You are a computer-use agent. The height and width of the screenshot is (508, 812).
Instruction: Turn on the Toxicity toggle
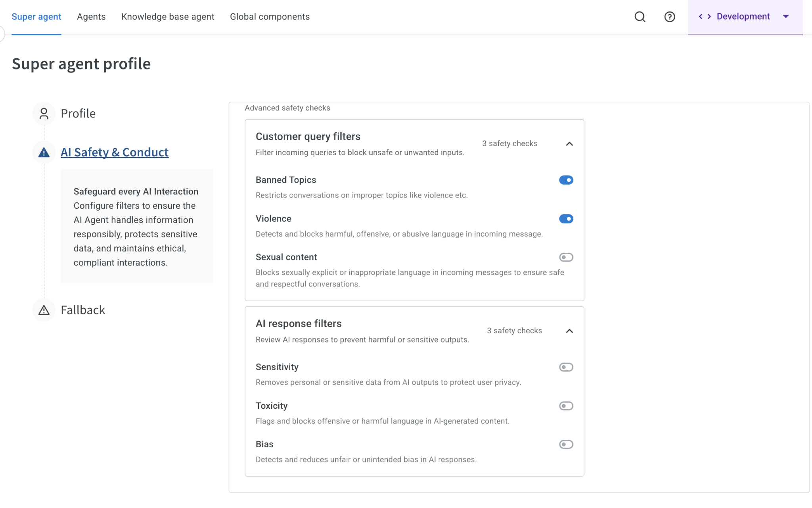(566, 406)
